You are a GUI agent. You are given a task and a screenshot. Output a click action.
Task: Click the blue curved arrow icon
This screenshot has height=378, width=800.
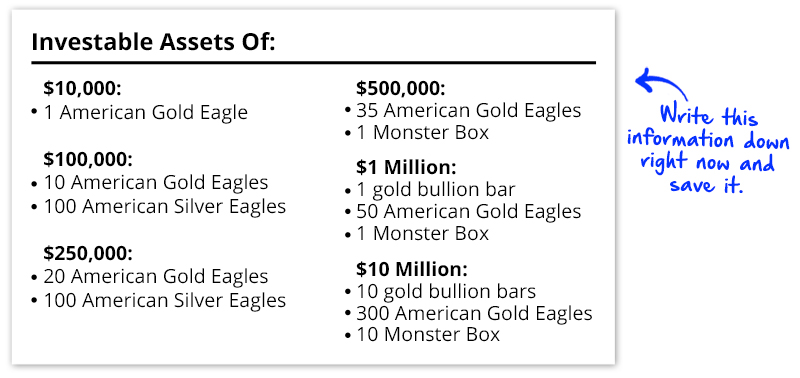coord(661,84)
